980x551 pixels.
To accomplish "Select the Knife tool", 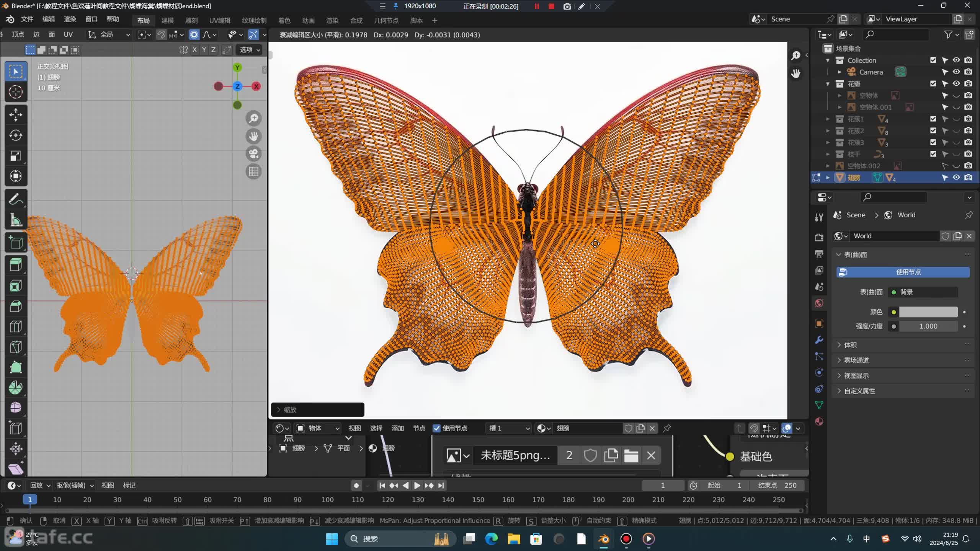I will point(16,347).
